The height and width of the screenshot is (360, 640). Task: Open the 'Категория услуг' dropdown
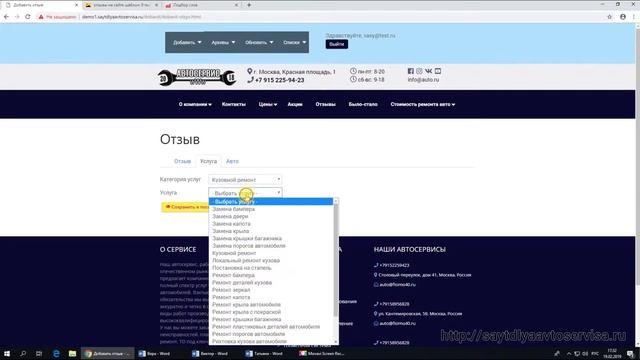click(245, 180)
